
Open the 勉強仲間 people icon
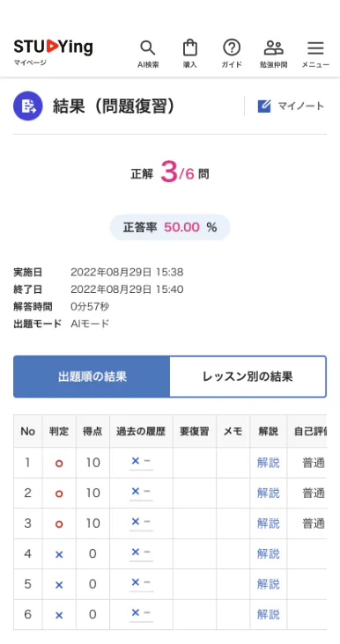(273, 48)
